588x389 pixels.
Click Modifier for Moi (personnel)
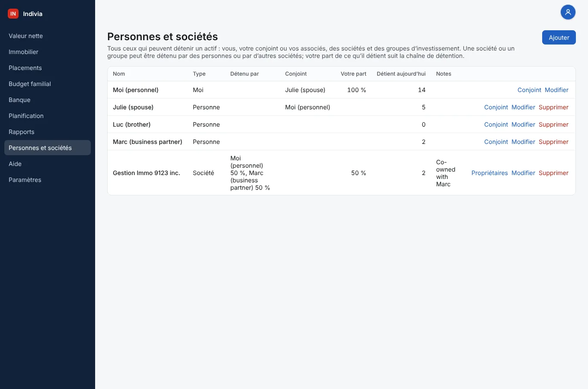(x=556, y=90)
